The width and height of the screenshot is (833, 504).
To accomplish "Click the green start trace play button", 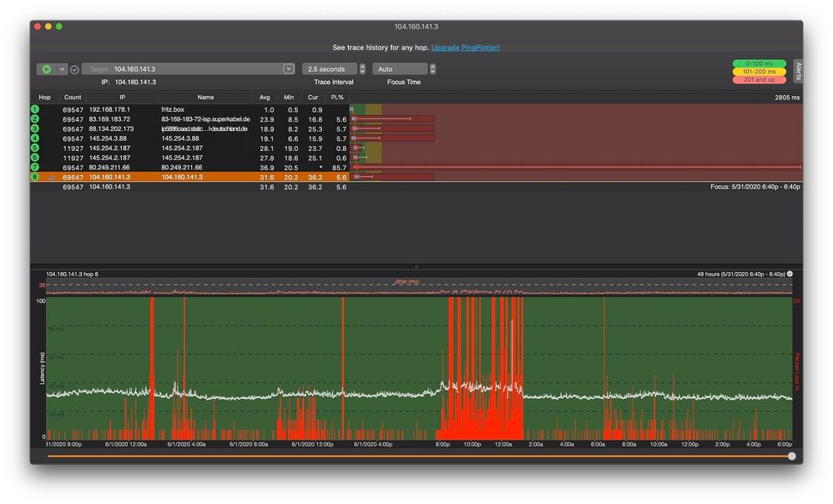I will coord(47,69).
